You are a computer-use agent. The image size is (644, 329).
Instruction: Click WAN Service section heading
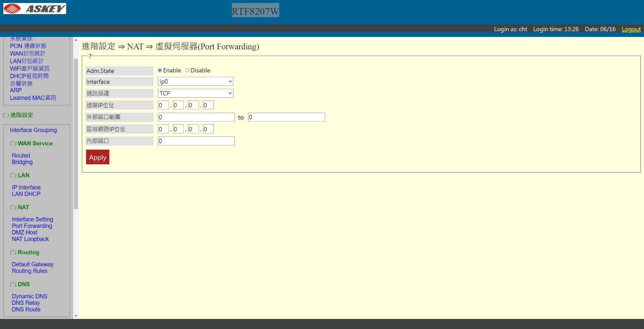click(x=35, y=144)
